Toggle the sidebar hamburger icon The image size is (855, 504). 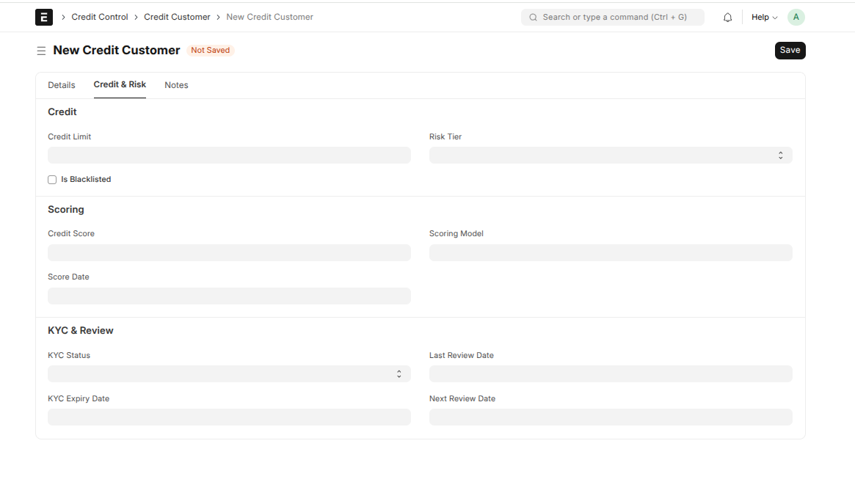(41, 51)
